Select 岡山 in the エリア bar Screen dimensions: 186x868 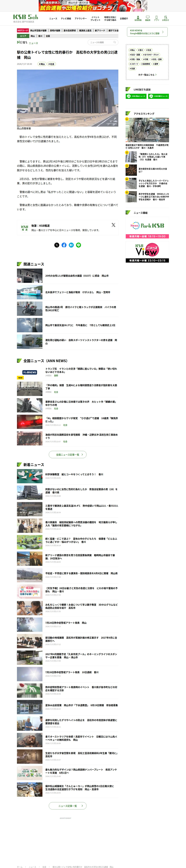[33, 36]
